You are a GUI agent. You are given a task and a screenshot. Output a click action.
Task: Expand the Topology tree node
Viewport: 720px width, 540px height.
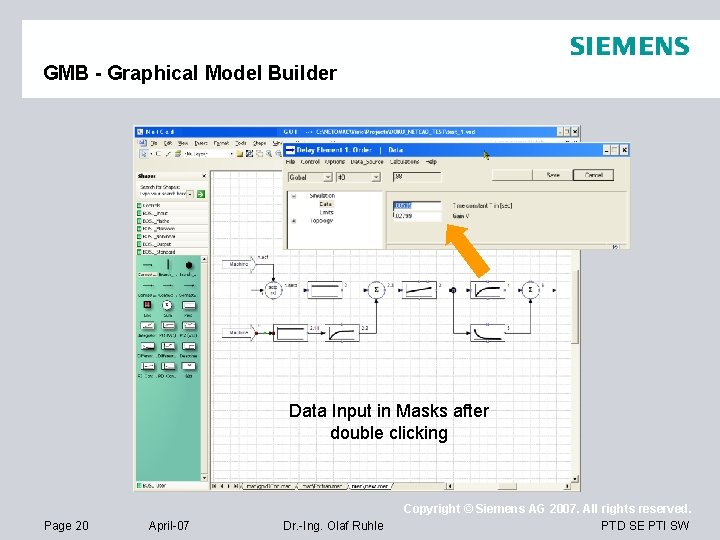point(294,221)
